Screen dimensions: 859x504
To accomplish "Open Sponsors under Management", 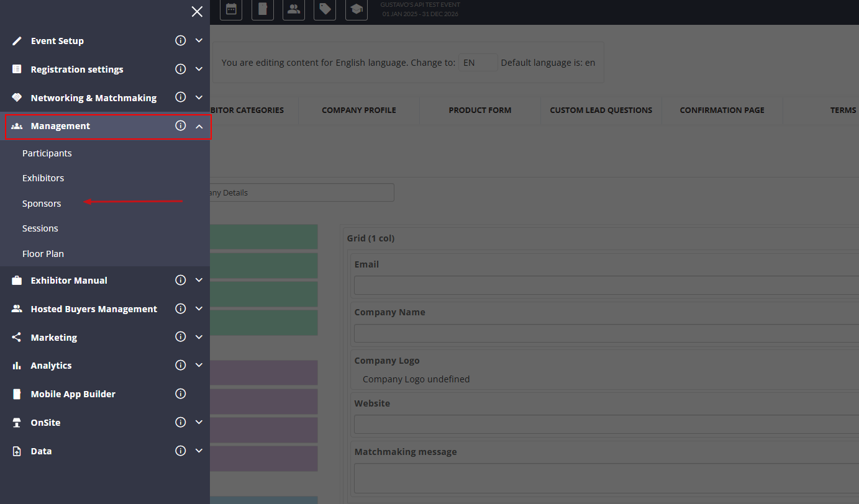I will point(42,204).
